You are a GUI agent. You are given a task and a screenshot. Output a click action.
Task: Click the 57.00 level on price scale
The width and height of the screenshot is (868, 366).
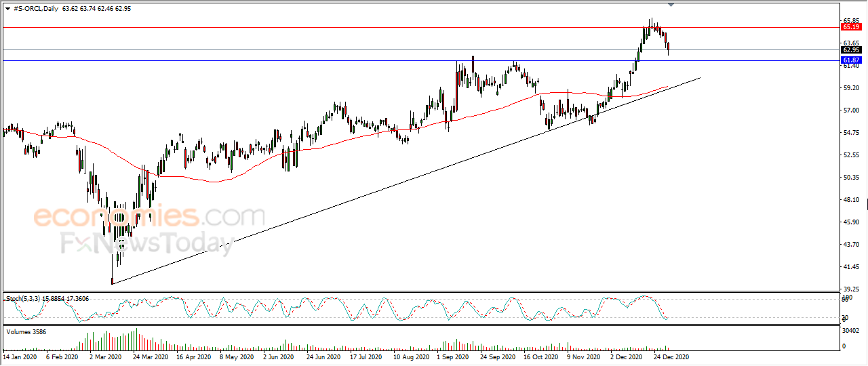click(850, 110)
